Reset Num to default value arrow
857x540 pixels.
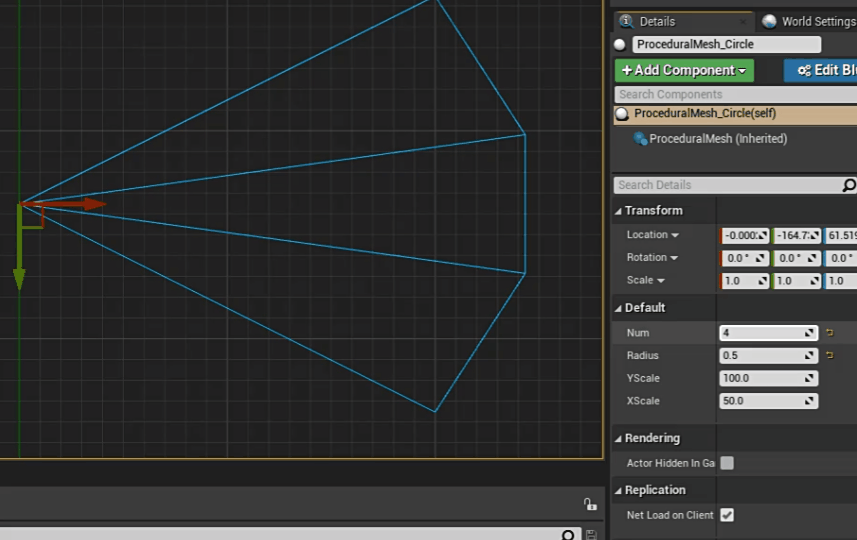click(x=830, y=332)
